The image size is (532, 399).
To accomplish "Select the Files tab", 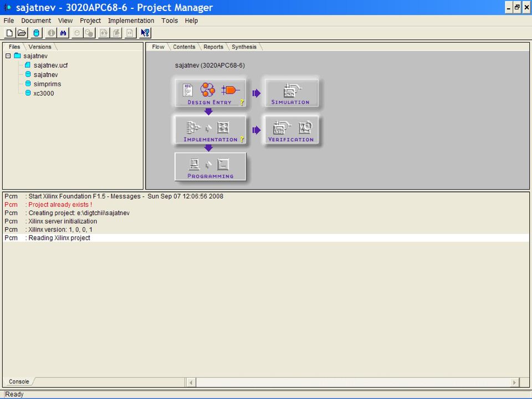I will point(14,47).
